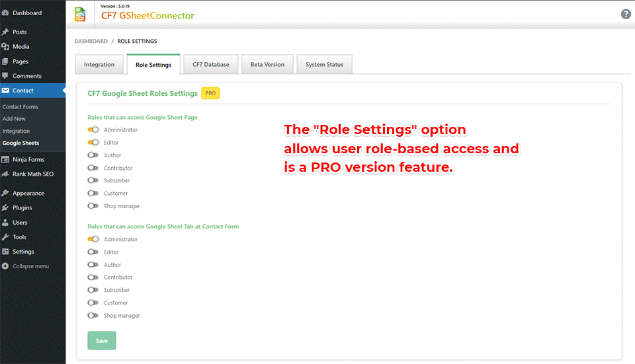Select the Role Settings tab
This screenshot has height=364, width=635.
(x=153, y=64)
